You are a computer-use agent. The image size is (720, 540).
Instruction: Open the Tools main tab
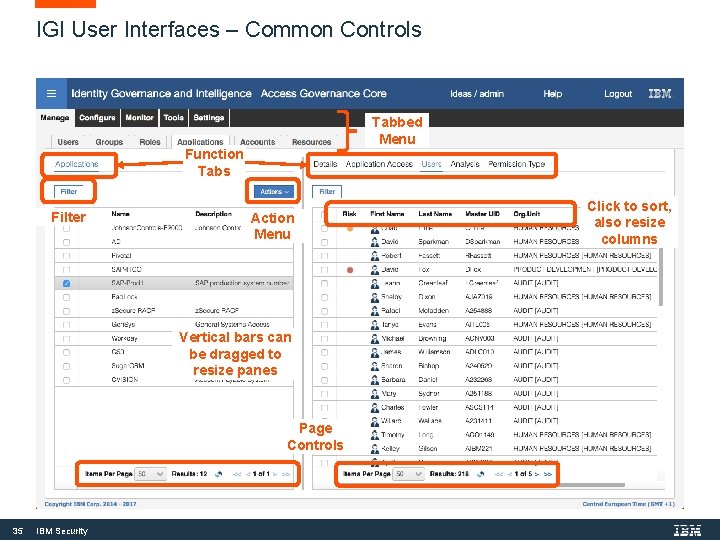(x=174, y=118)
